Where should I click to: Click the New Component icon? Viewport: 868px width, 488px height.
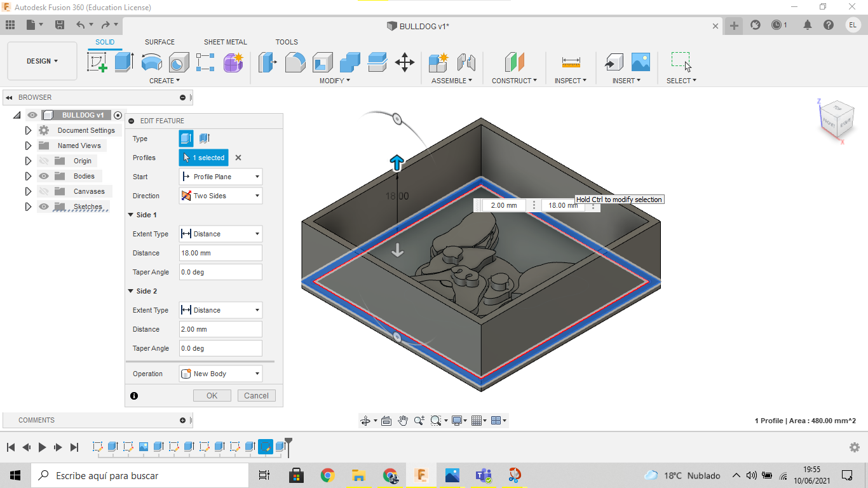coord(438,62)
